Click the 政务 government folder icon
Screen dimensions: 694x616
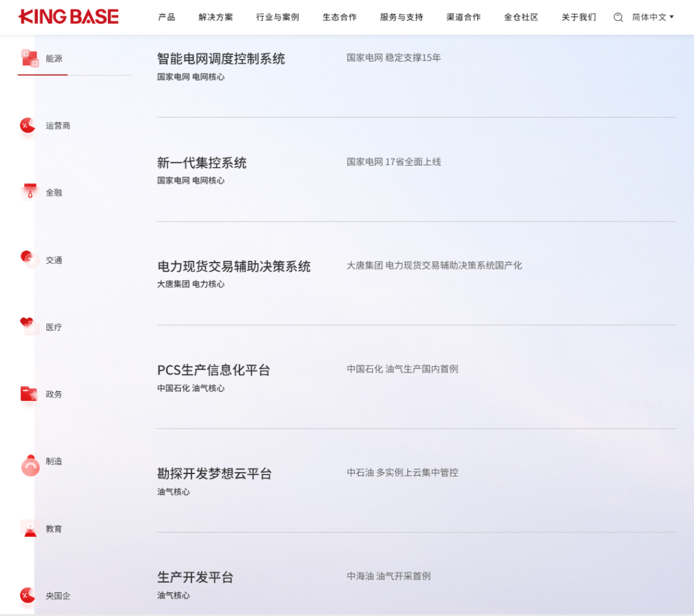coord(29,393)
